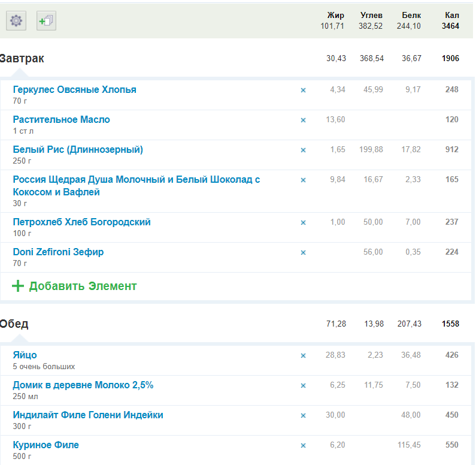Click the green plus icon to add element
The width and height of the screenshot is (476, 465).
click(x=18, y=286)
